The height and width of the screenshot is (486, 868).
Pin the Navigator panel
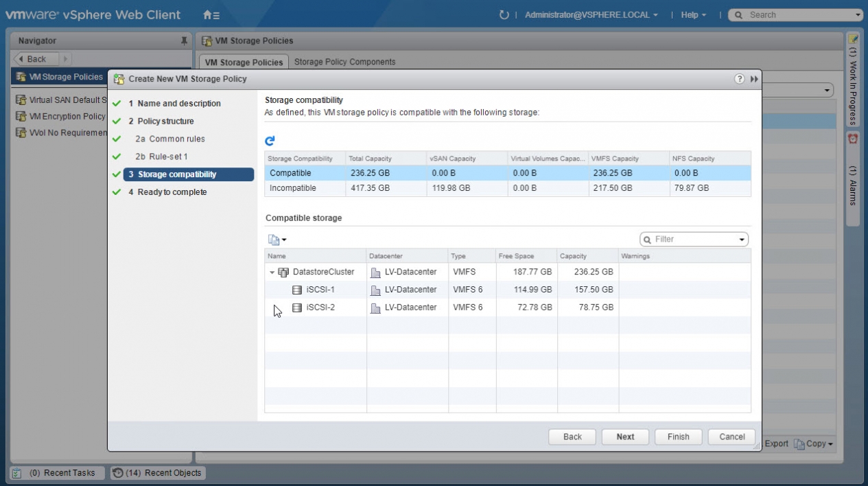point(184,41)
